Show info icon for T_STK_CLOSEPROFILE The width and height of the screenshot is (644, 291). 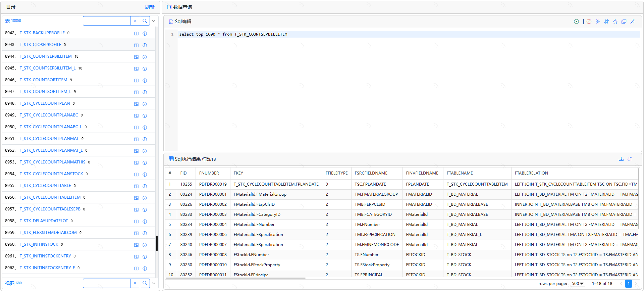145,45
